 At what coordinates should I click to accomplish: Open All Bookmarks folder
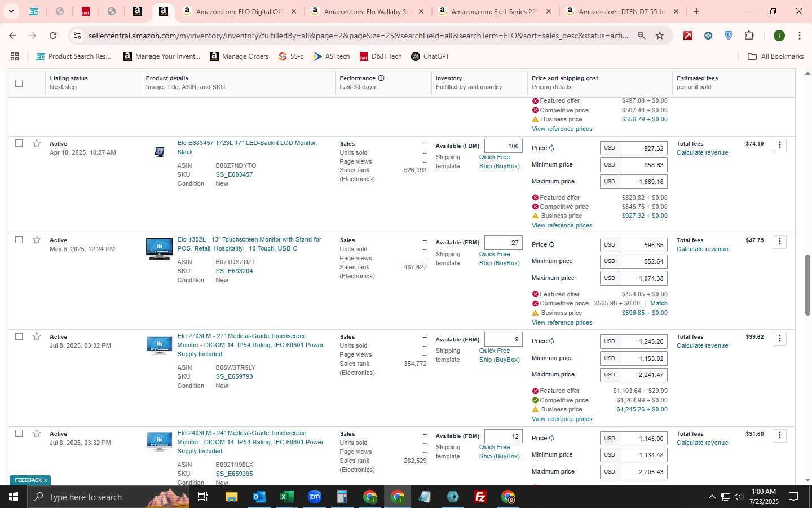(775, 56)
